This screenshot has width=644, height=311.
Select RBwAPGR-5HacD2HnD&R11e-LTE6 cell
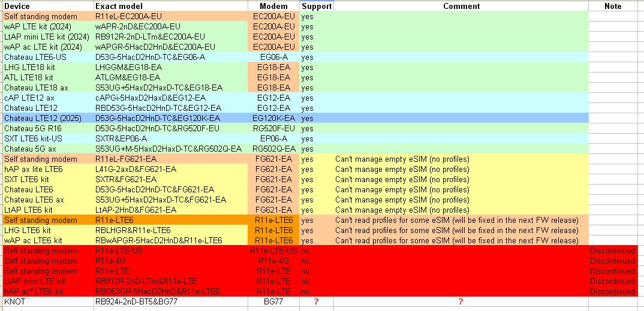170,240
